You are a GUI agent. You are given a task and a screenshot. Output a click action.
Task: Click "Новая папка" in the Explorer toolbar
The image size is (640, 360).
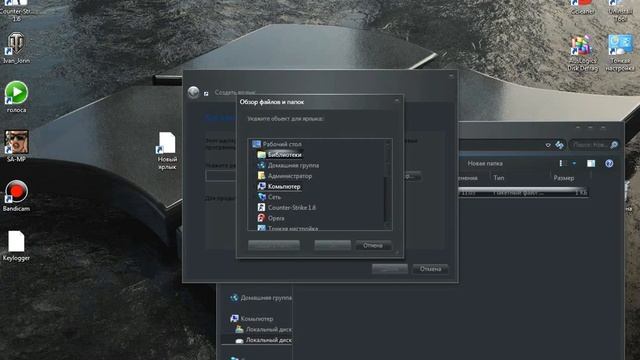(485, 163)
